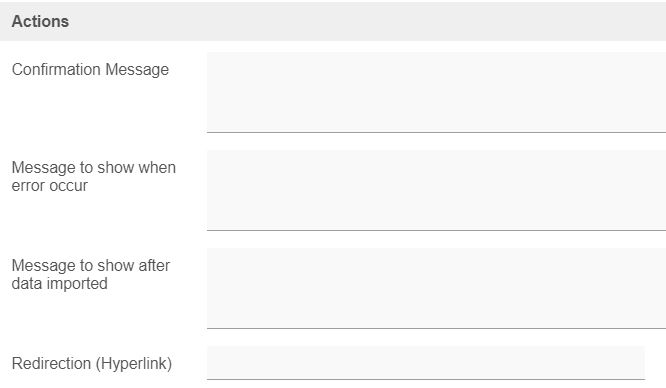Activate the field for post-import message
This screenshot has width=666, height=388.
tap(436, 288)
